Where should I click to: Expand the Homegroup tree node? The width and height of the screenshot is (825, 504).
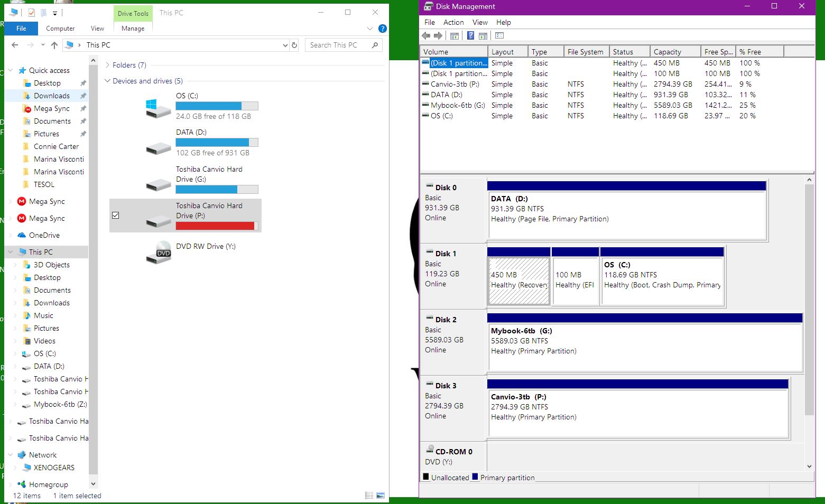10,484
